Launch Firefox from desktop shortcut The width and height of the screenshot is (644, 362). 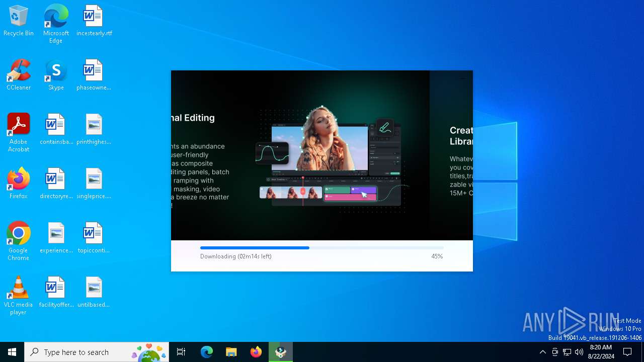19,184
